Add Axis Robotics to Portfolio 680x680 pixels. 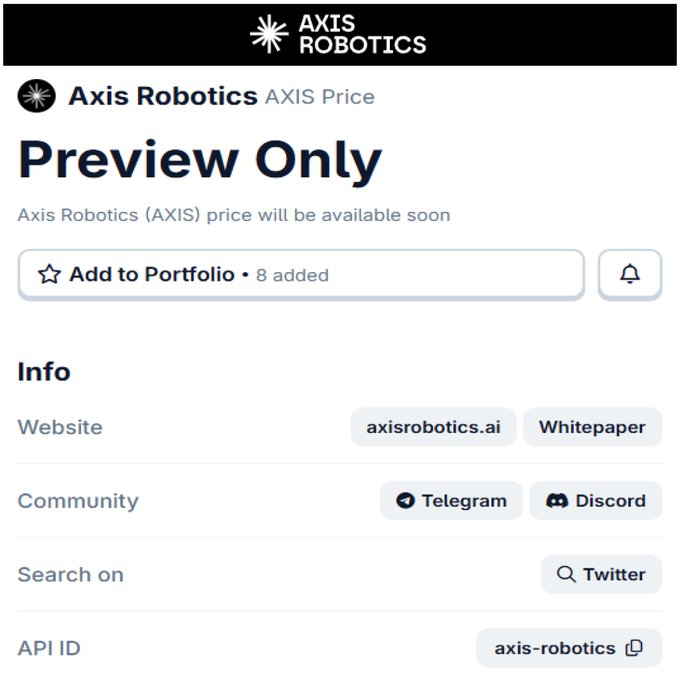(301, 274)
